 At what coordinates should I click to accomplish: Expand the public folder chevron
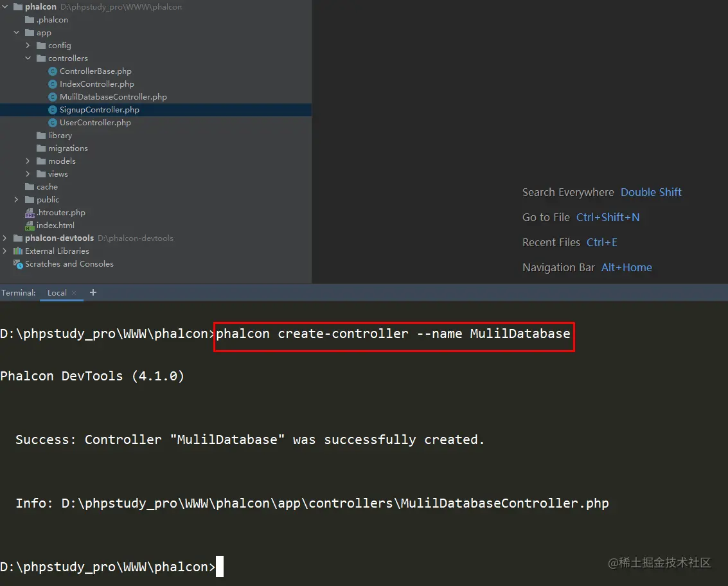(x=16, y=200)
